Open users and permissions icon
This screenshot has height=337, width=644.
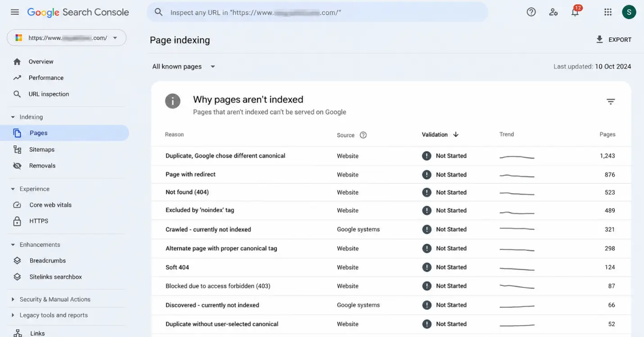pyautogui.click(x=553, y=12)
